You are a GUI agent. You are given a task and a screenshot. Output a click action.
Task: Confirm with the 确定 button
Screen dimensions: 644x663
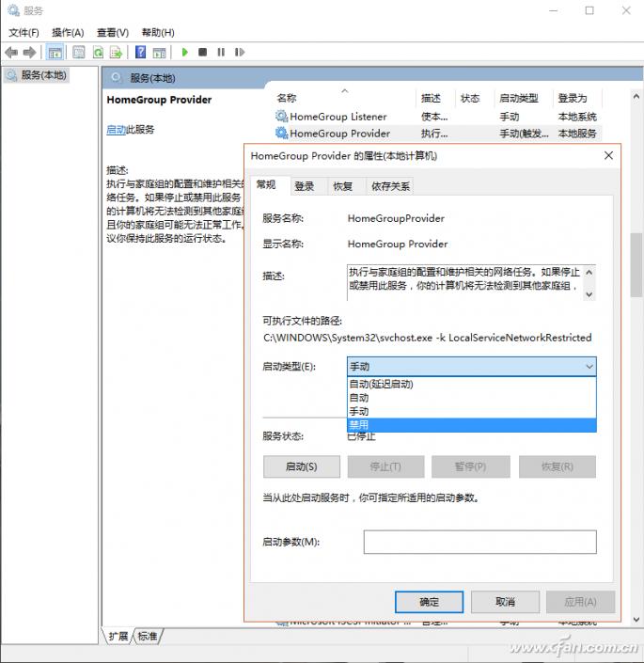[429, 602]
